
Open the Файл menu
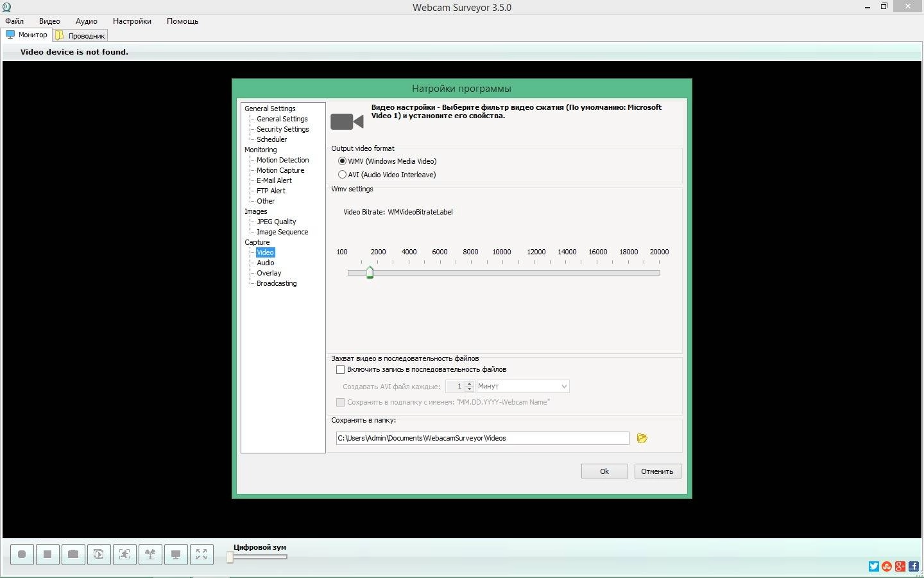click(14, 21)
